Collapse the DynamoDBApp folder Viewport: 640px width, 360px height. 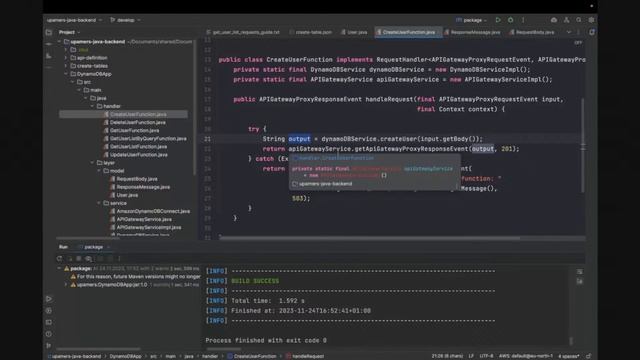point(66,74)
